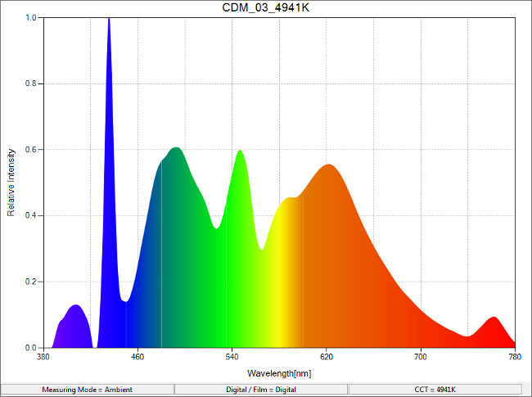Click the 620 wavelength tick label
This screenshot has height=397, width=532.
(327, 357)
